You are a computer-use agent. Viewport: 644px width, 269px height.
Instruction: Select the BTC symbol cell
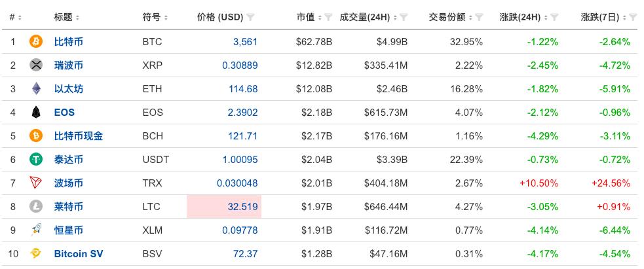tap(153, 41)
